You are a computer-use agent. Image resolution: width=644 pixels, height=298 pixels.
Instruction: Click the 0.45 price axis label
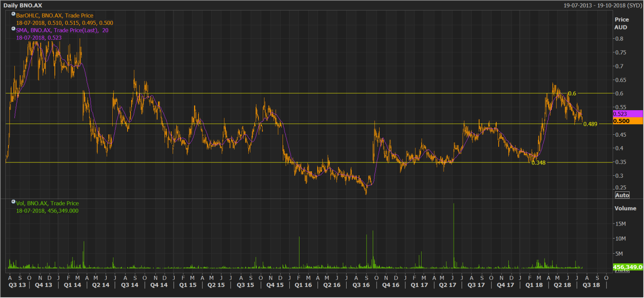(x=621, y=134)
